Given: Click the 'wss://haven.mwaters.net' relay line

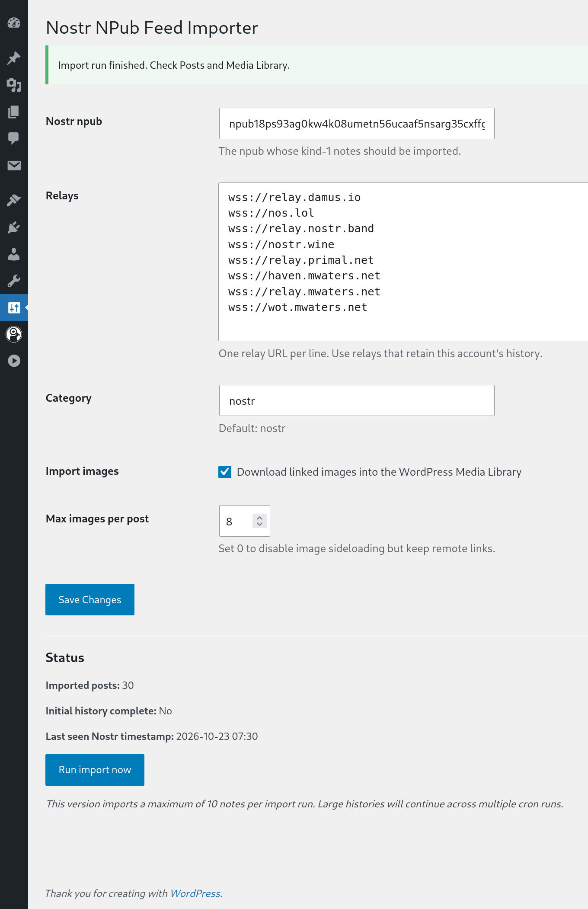Looking at the screenshot, I should point(304,275).
